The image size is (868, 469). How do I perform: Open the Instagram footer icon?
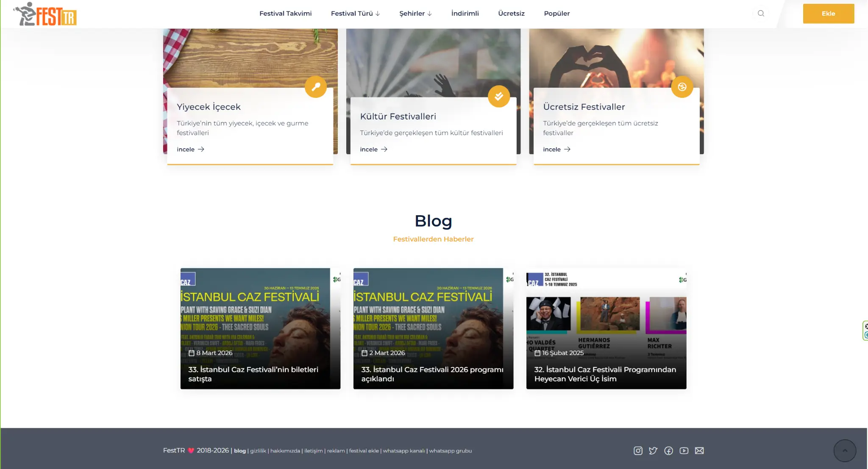pyautogui.click(x=638, y=451)
